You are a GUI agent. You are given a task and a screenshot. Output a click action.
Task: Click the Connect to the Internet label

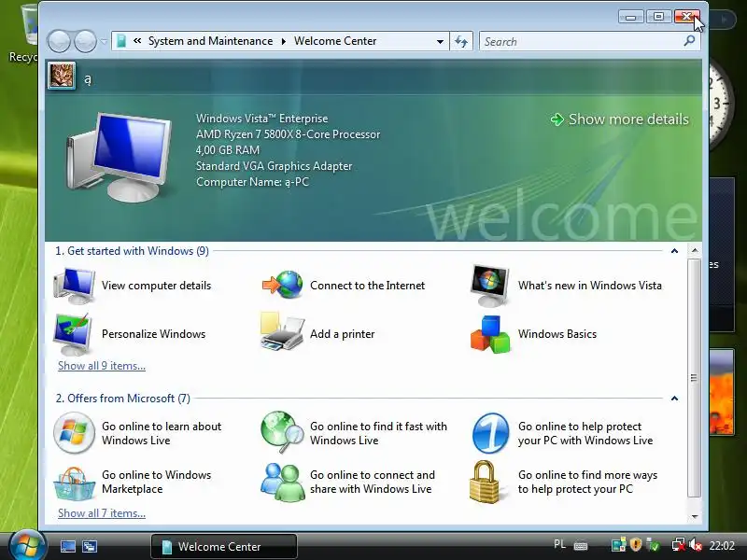coord(367,286)
